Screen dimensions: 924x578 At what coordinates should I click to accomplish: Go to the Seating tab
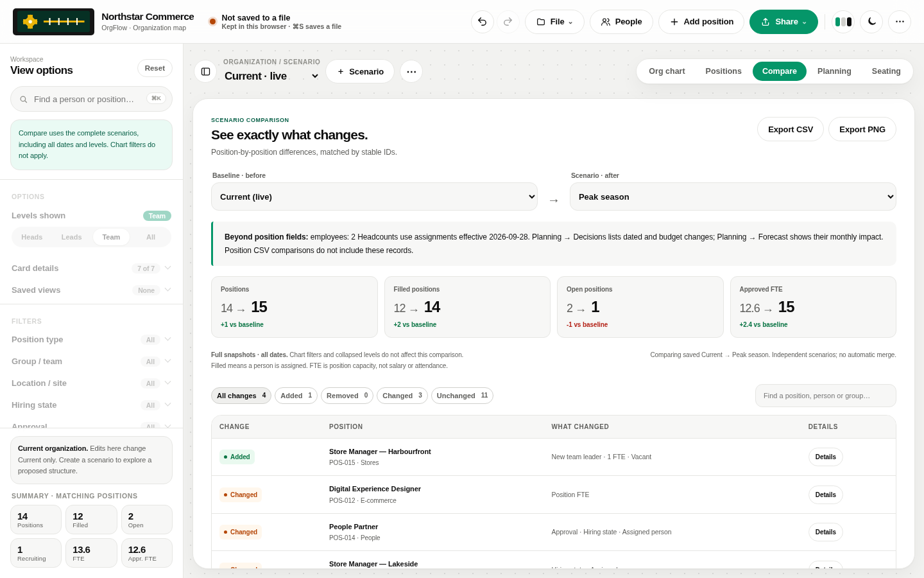(x=886, y=71)
